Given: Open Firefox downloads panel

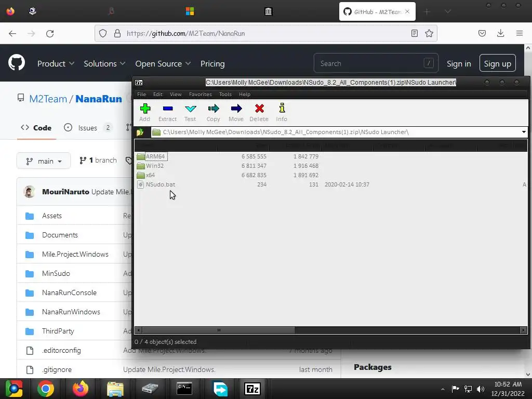Looking at the screenshot, I should [500, 33].
